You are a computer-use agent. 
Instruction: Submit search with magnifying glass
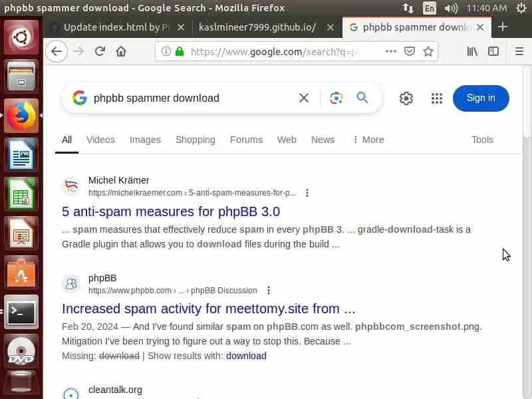(362, 98)
